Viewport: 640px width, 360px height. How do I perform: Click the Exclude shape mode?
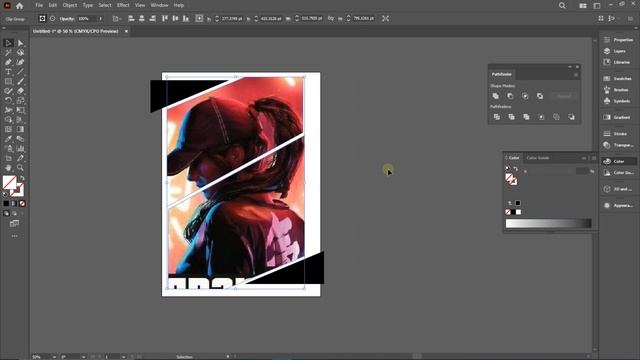pos(540,96)
